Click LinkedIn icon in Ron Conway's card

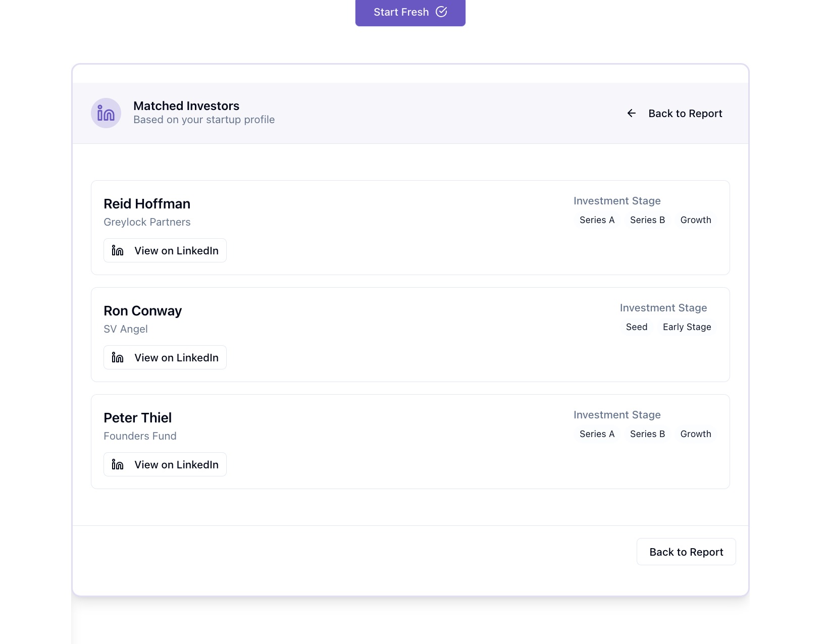coord(118,357)
